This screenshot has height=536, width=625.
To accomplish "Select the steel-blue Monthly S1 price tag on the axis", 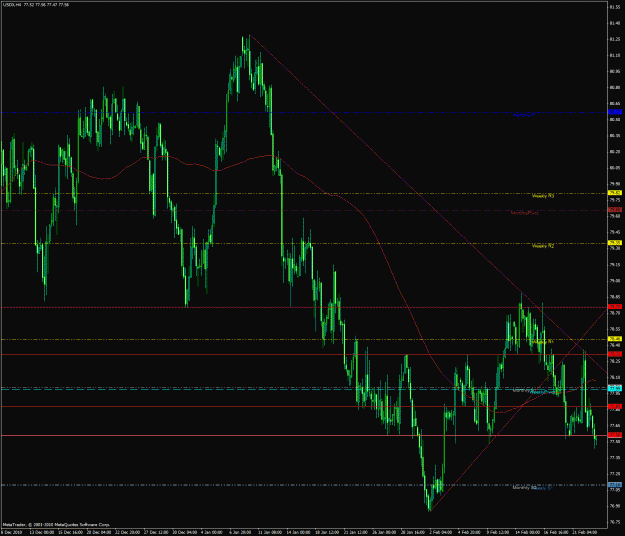I will point(615,485).
